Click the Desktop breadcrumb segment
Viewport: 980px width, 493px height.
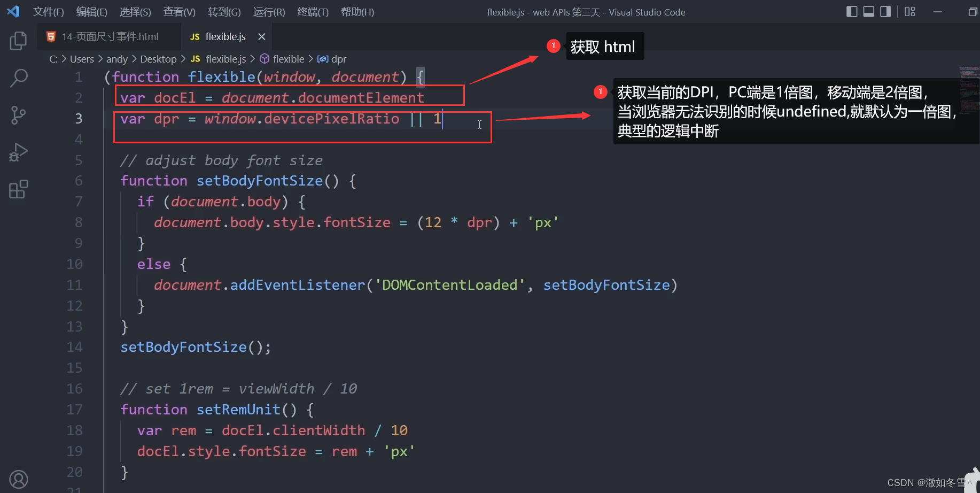coord(158,59)
